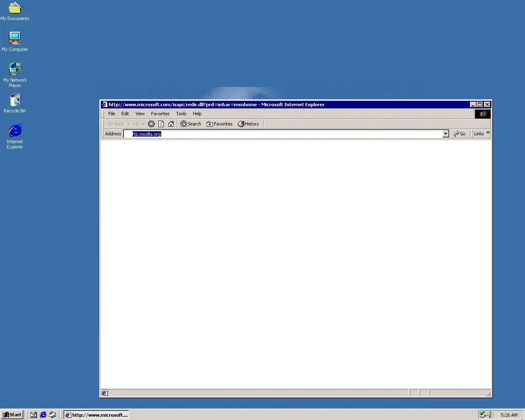The width and height of the screenshot is (525, 420).
Task: Open the Edit menu
Action: point(125,114)
